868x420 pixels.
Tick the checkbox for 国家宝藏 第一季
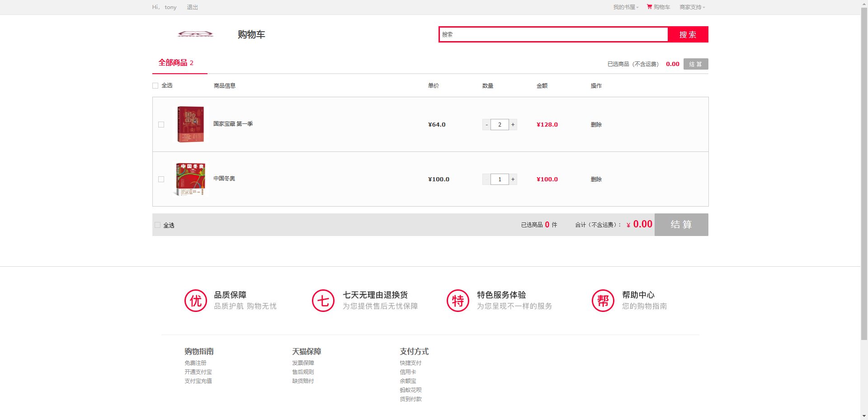[161, 125]
